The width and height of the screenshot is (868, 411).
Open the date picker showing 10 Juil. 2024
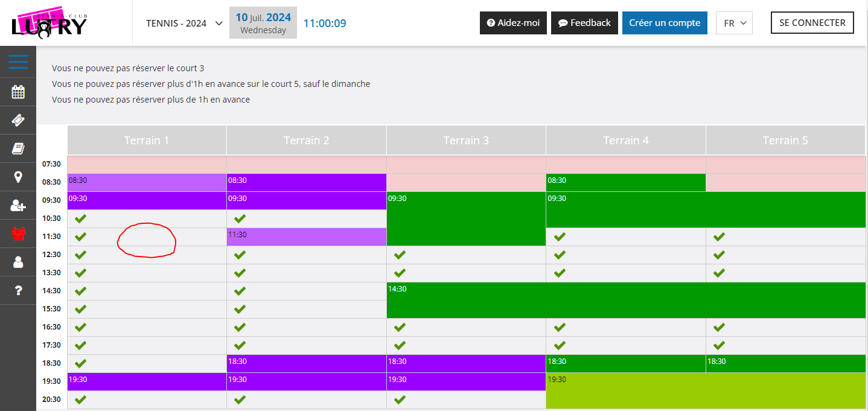coord(263,23)
